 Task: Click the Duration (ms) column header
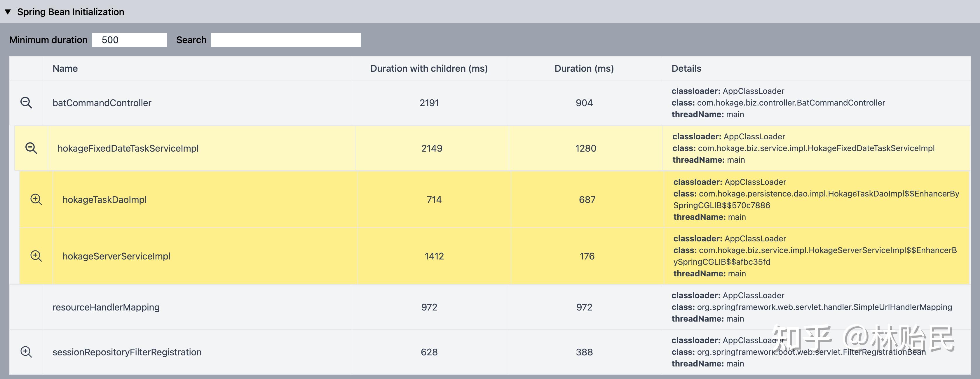(584, 69)
